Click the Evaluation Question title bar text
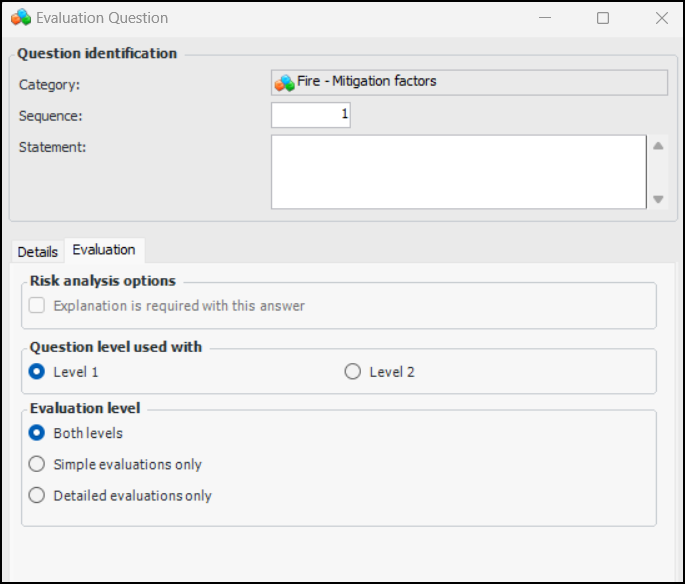 coord(102,18)
